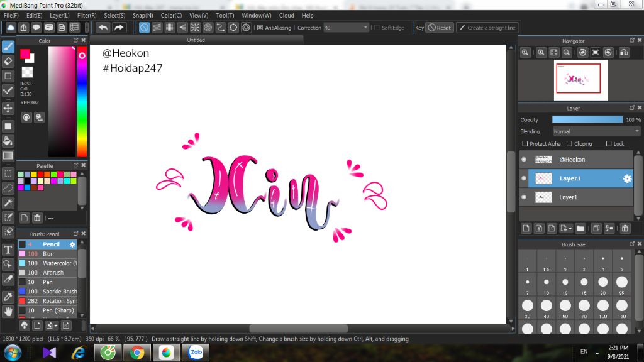Image resolution: width=644 pixels, height=362 pixels.
Task: Select the Brush tool in left toolbar
Action: click(x=8, y=47)
